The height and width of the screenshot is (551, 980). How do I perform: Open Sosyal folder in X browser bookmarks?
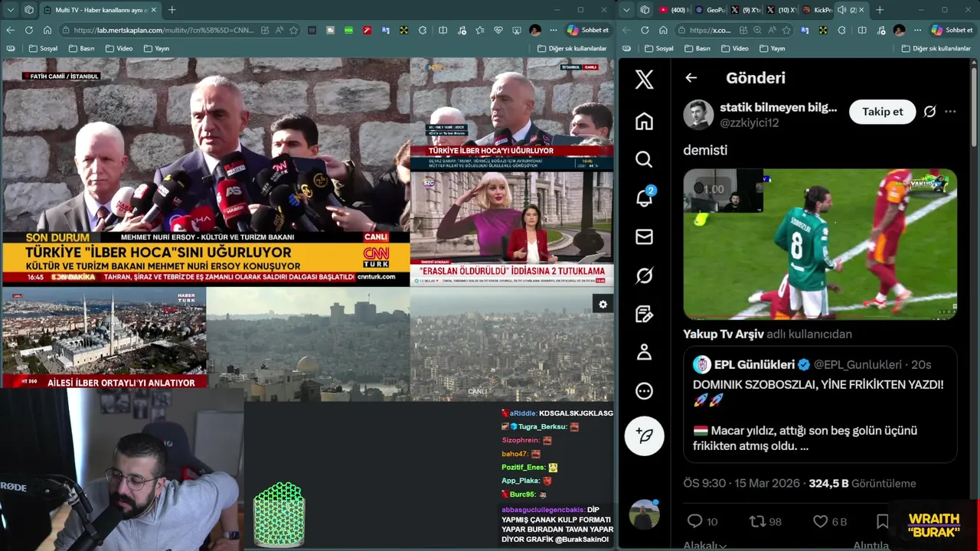pyautogui.click(x=658, y=48)
